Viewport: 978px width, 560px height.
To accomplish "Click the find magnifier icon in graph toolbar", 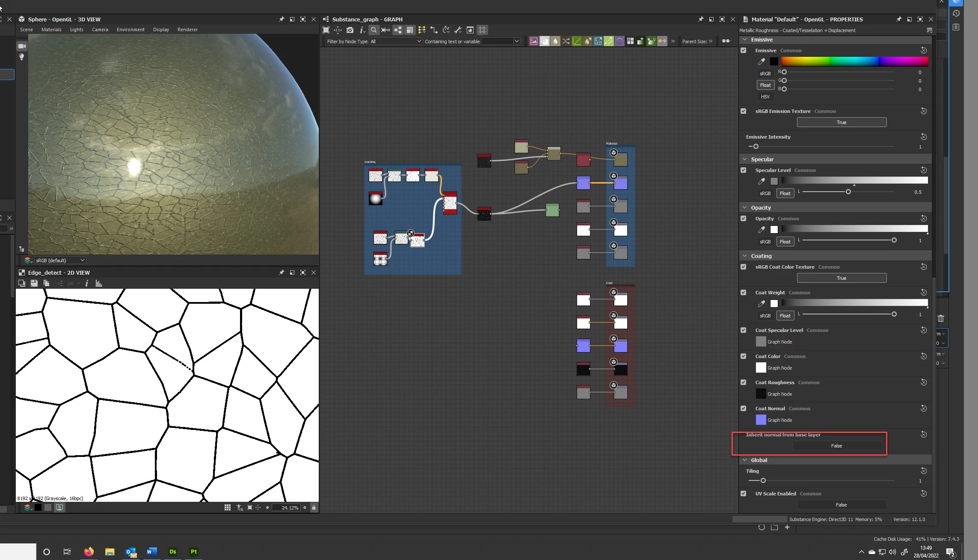I will tap(373, 30).
